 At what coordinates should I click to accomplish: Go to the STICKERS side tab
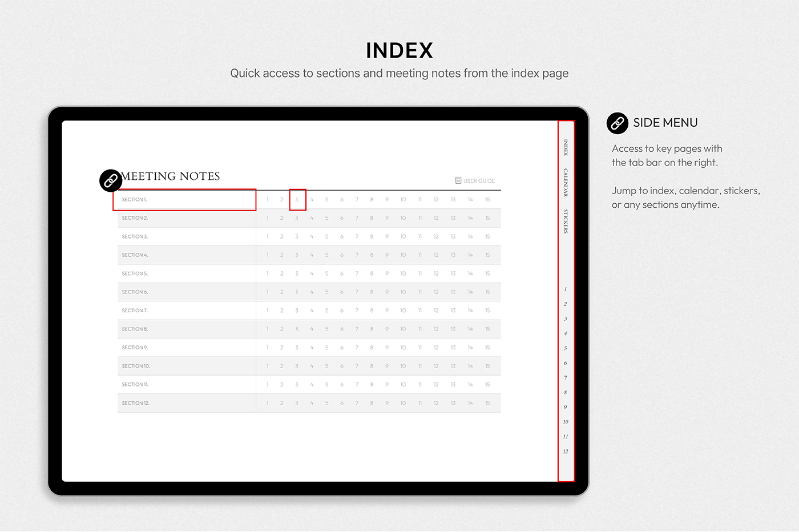(566, 221)
